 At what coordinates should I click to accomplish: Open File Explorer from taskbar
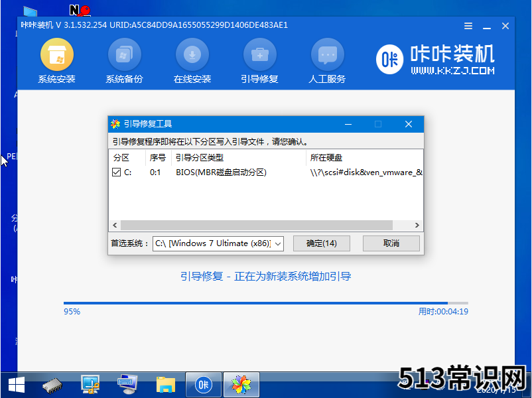tap(166, 385)
